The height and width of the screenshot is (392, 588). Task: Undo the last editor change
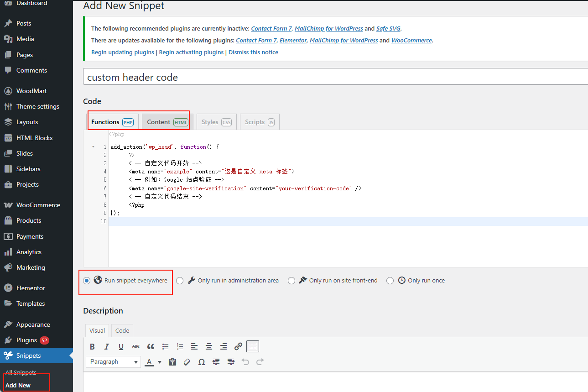tap(245, 361)
